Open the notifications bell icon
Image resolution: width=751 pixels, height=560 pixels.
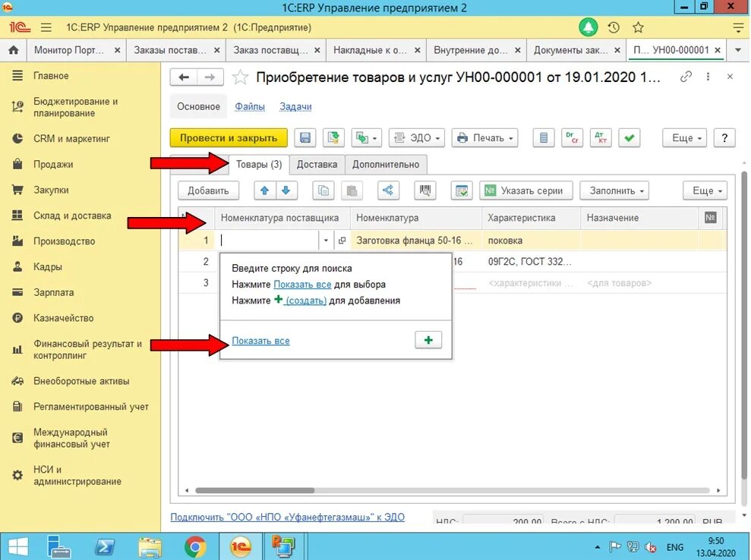[588, 27]
